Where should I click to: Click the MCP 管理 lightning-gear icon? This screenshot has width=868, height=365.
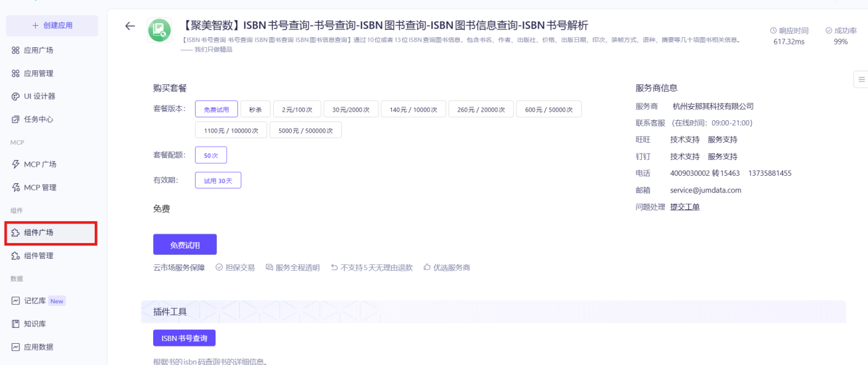(16, 188)
